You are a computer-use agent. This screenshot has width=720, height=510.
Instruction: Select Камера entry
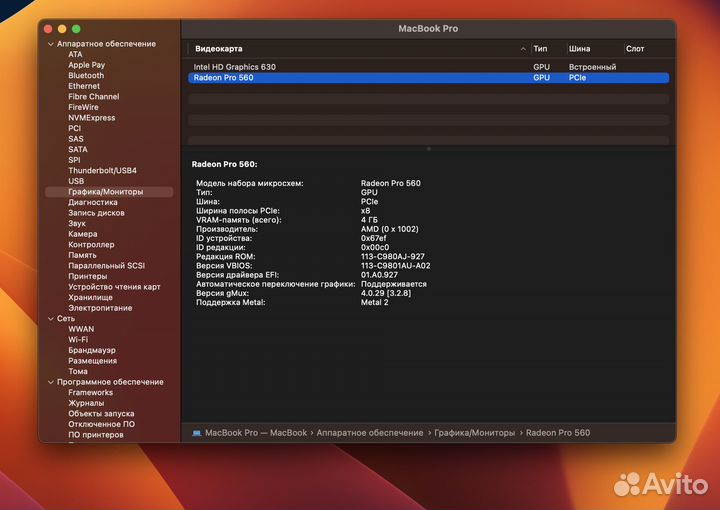tap(83, 234)
